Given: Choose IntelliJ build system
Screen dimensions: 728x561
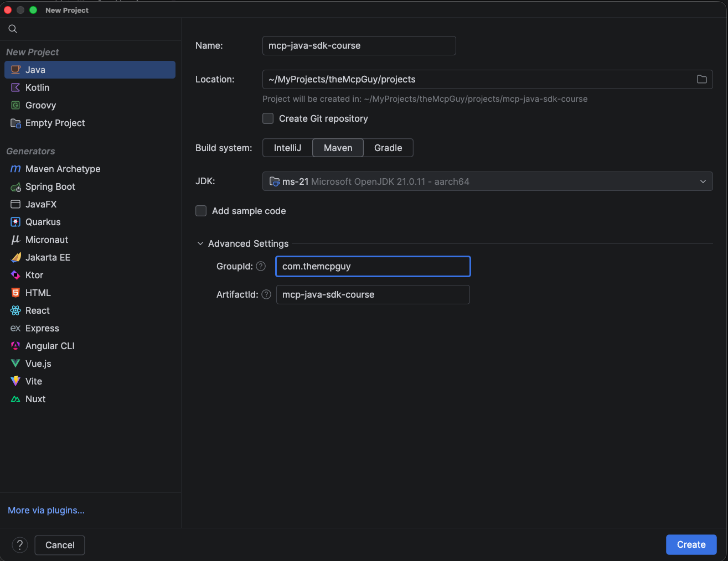Looking at the screenshot, I should pos(287,148).
